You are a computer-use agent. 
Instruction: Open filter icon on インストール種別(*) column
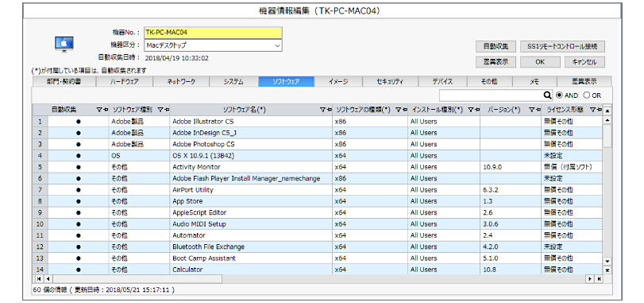[471, 110]
